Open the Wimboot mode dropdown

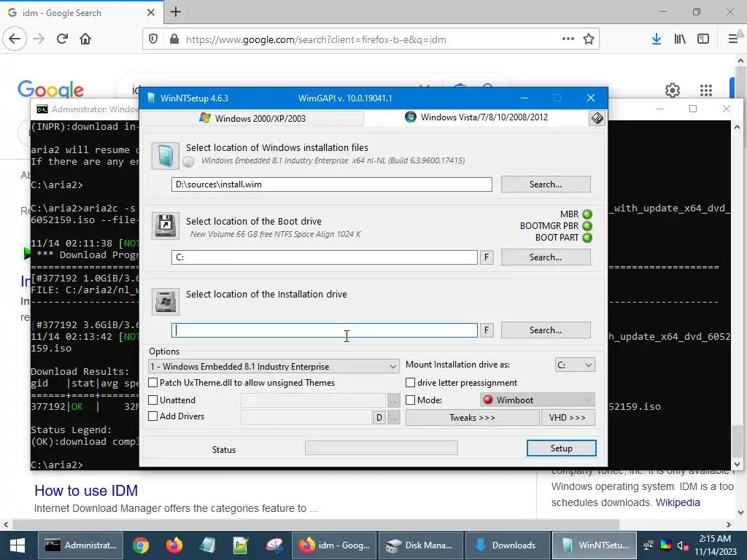pos(538,400)
